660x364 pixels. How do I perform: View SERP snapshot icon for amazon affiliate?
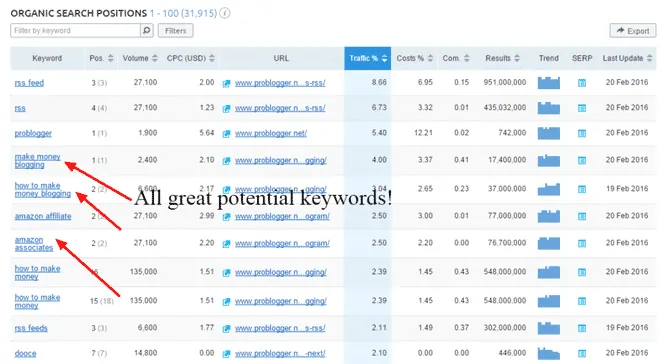(x=582, y=216)
